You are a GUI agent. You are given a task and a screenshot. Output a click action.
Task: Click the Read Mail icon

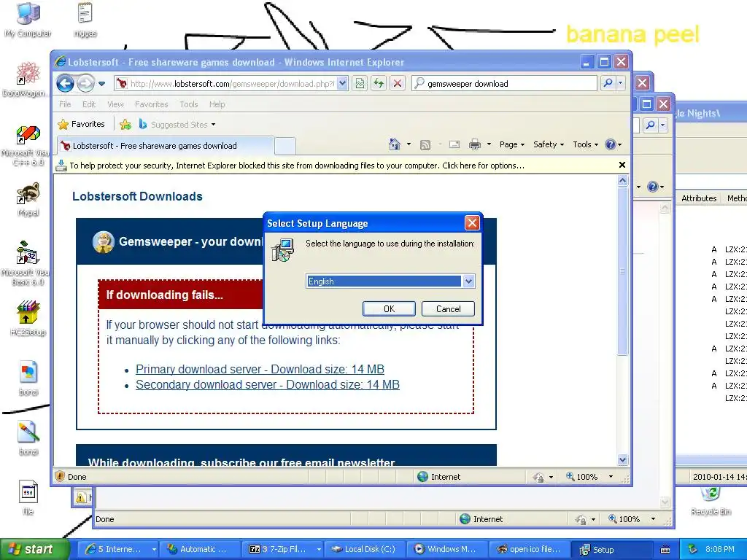(x=454, y=144)
